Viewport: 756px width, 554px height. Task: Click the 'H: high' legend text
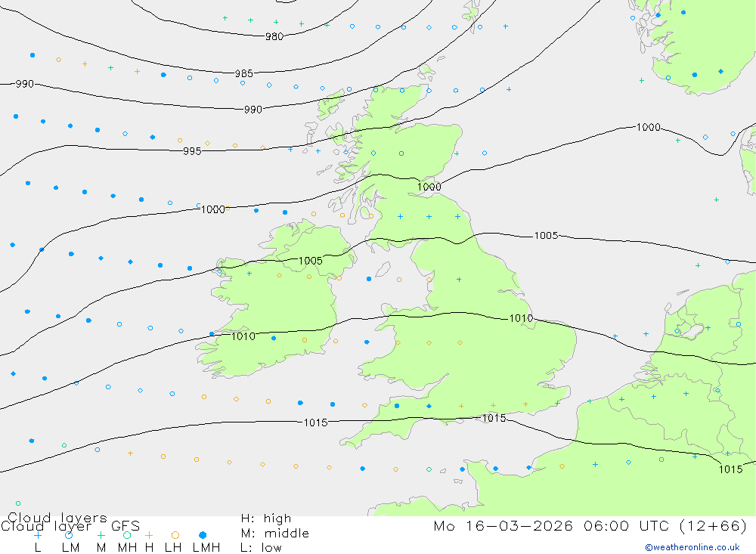(266, 518)
